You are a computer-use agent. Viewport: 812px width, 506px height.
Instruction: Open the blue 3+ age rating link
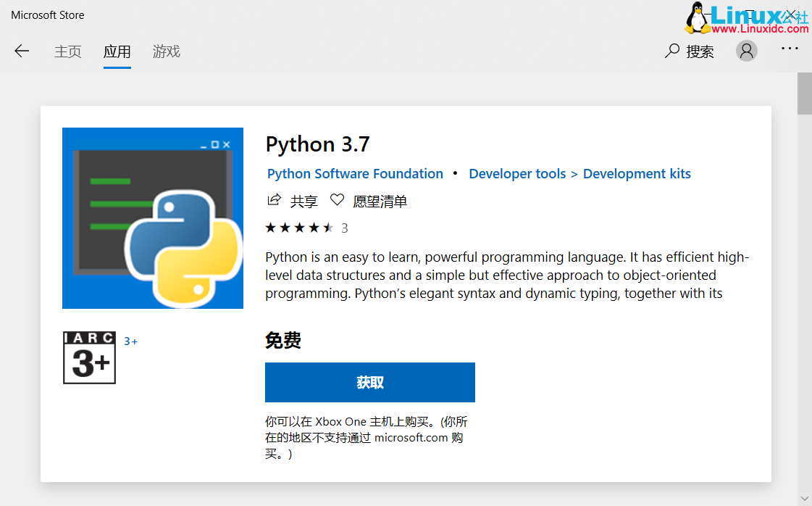coord(130,341)
